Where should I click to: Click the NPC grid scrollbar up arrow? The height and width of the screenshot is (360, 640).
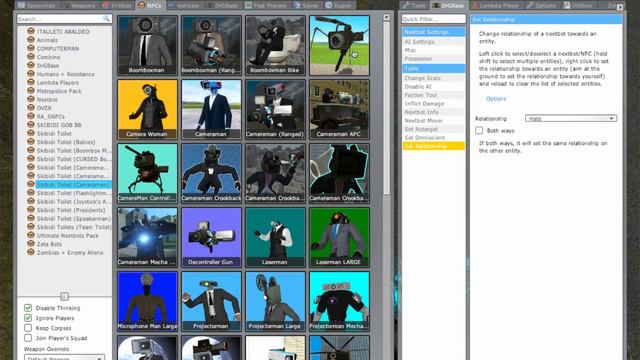pos(386,18)
